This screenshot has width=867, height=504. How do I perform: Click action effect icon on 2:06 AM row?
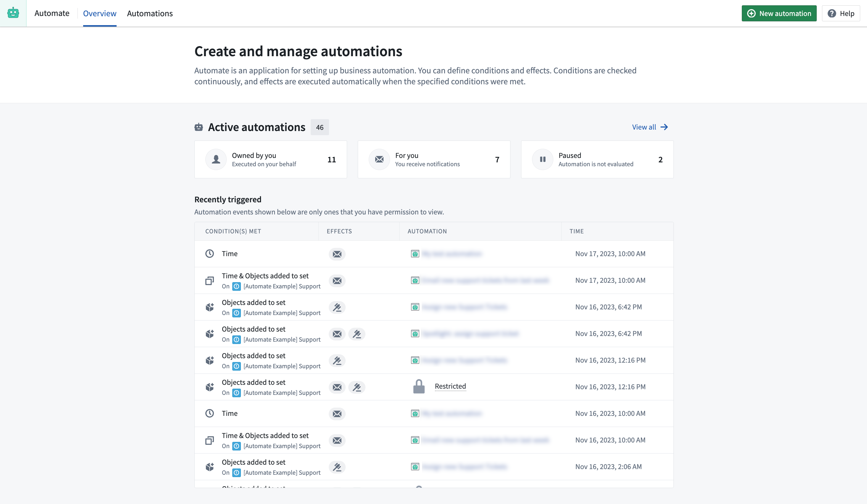(x=337, y=467)
